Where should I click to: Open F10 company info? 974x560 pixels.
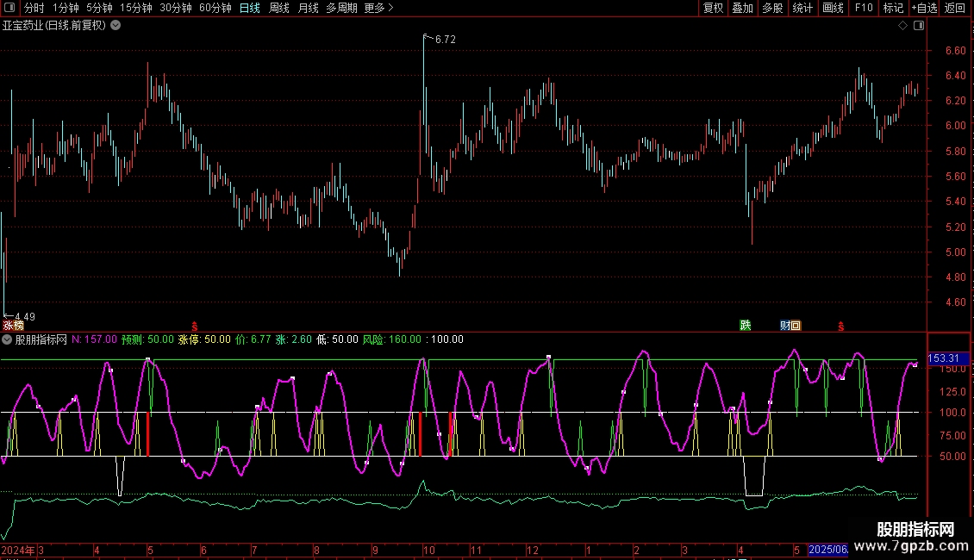pyautogui.click(x=864, y=8)
